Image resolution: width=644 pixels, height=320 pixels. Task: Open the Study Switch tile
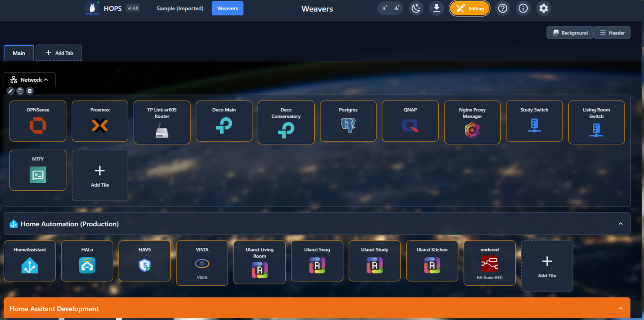(534, 121)
